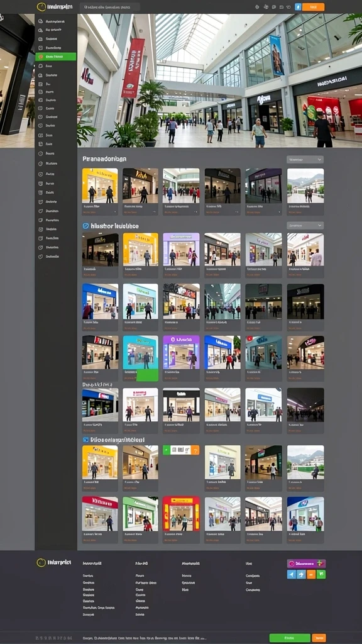
Task: Open the mountain landscape thumbnail in the Dlioo onlaqatlibloat section
Action: (305, 462)
